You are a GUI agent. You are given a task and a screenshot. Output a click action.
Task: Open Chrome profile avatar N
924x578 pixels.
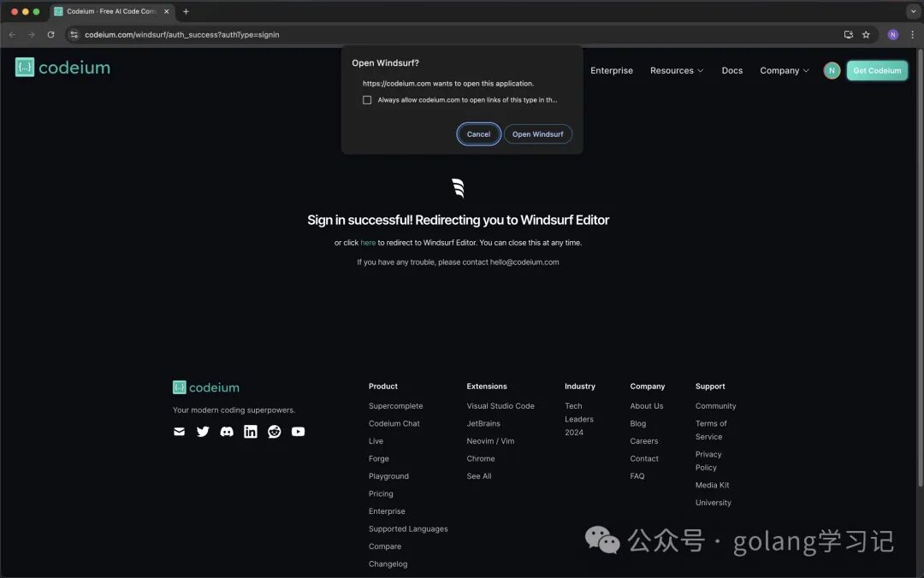click(x=892, y=35)
